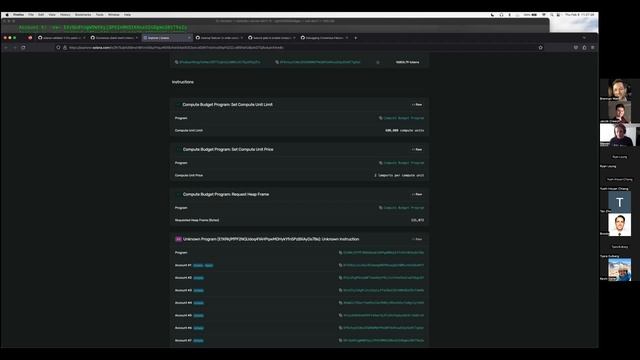Switch to the first GitHub browser tab
This screenshot has width=640, height=360.
[61, 38]
